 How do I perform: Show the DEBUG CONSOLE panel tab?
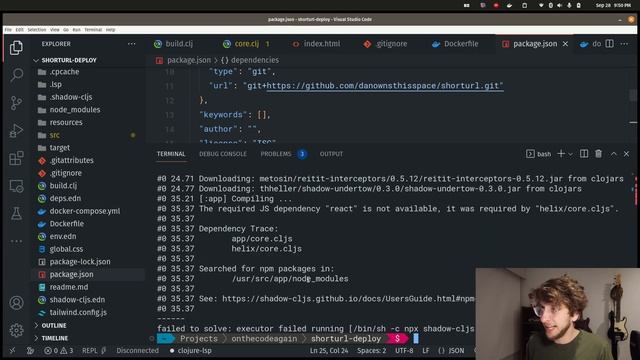point(223,154)
